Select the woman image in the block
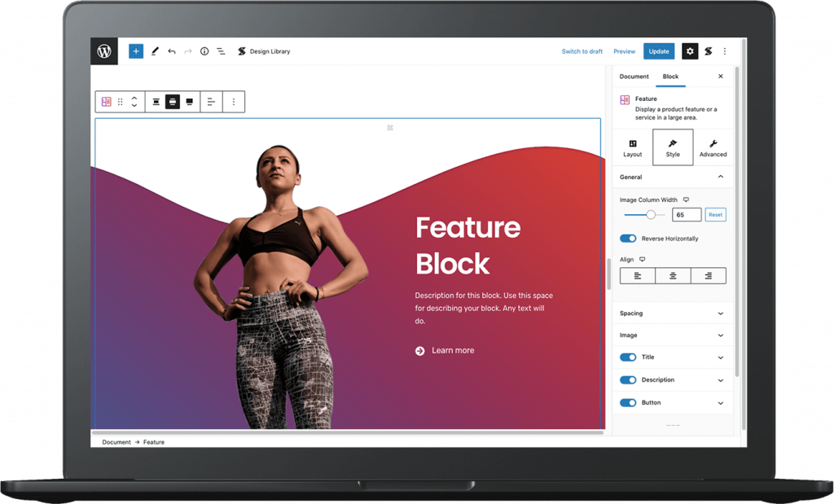This screenshot has width=834, height=504. pos(281,287)
